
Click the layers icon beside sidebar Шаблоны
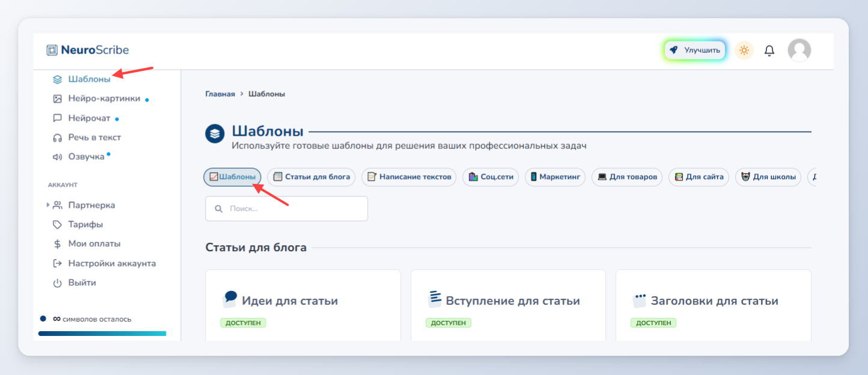(57, 79)
